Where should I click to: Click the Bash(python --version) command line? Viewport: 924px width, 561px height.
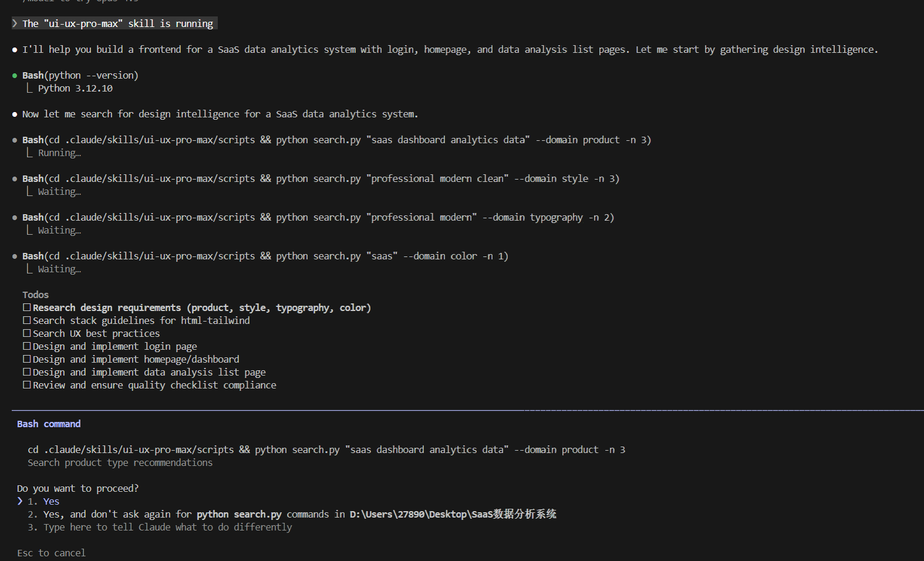click(80, 75)
